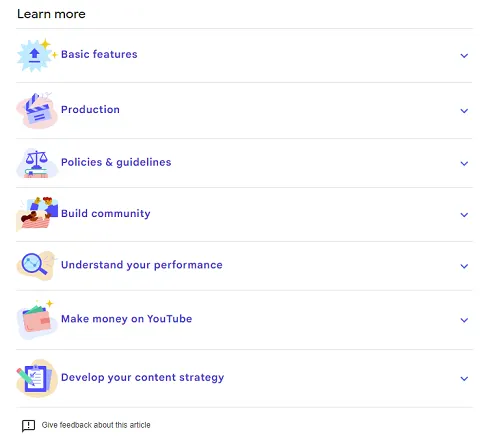Screen dimensions: 500x440
Task: Open the Basic features section title
Action: coord(99,54)
